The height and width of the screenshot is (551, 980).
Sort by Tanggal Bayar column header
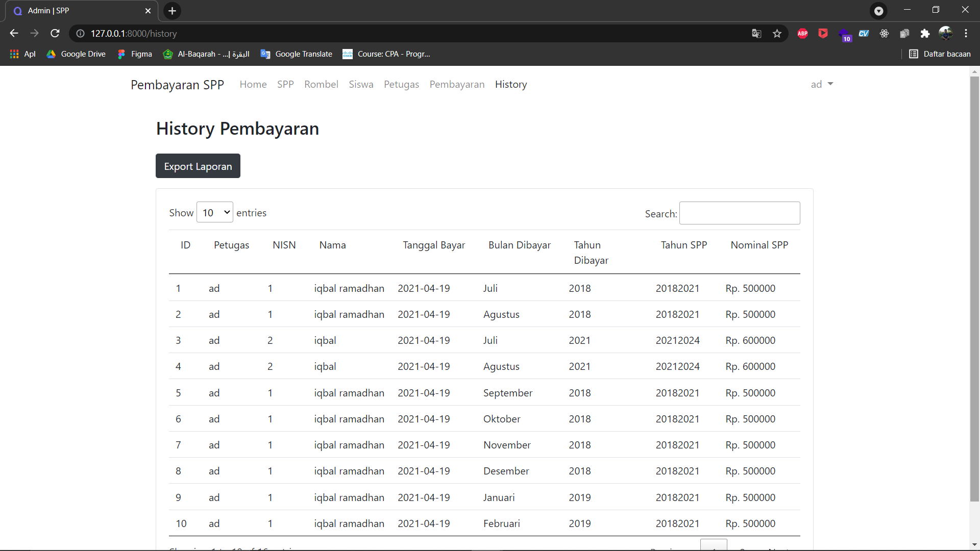(434, 245)
